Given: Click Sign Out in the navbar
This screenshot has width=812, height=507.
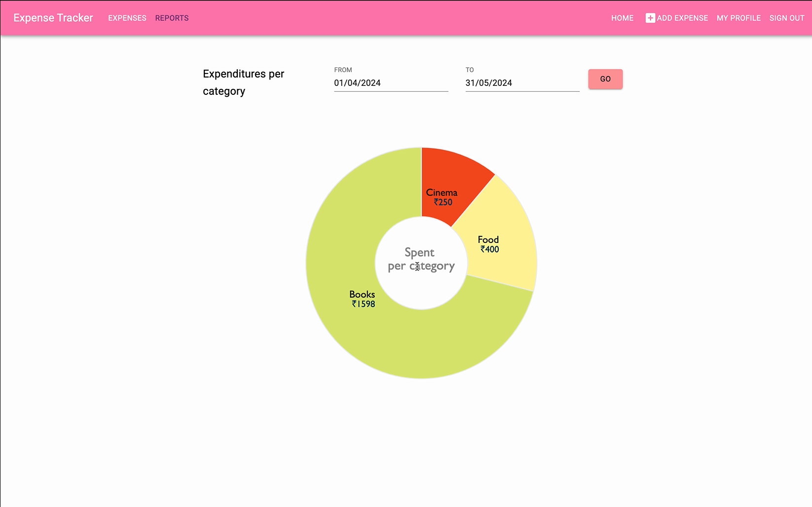Looking at the screenshot, I should [787, 18].
